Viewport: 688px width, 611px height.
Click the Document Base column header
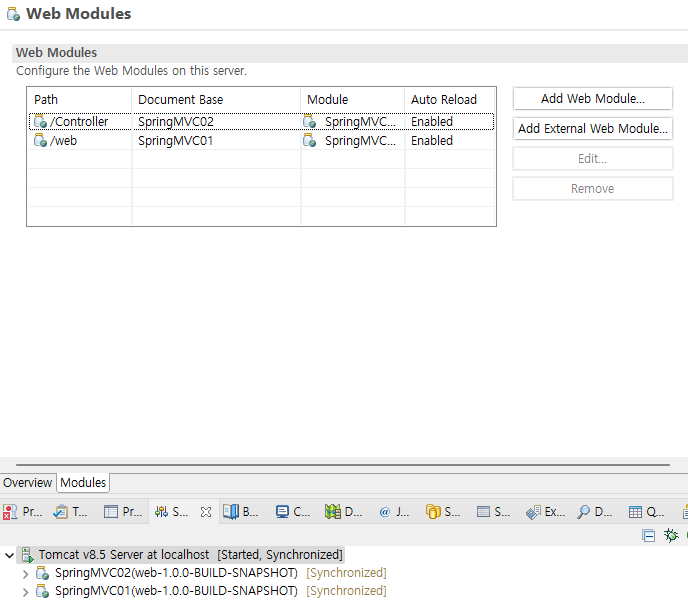tap(216, 100)
